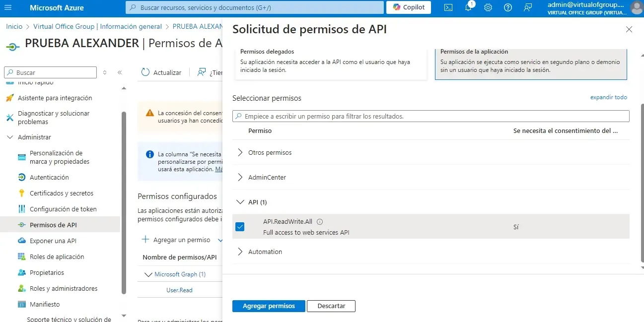The height and width of the screenshot is (322, 644).
Task: Click the Actualizar refresh icon
Action: pos(145,72)
